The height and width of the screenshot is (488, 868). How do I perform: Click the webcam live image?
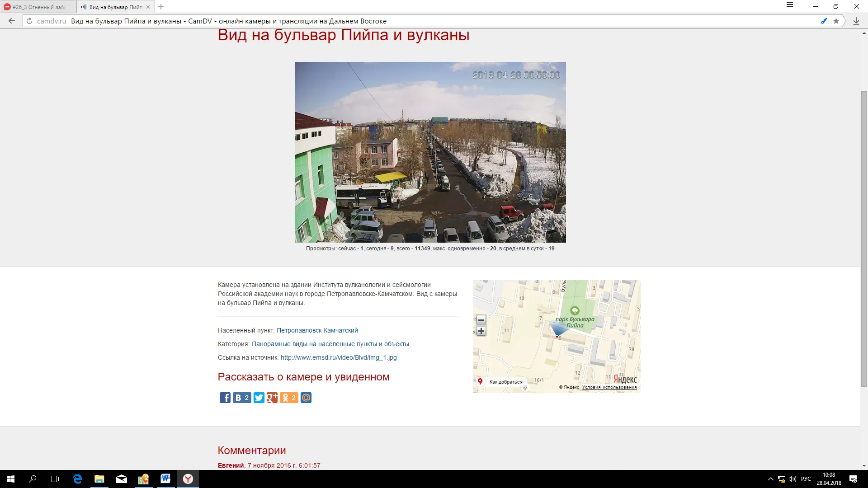coord(430,152)
